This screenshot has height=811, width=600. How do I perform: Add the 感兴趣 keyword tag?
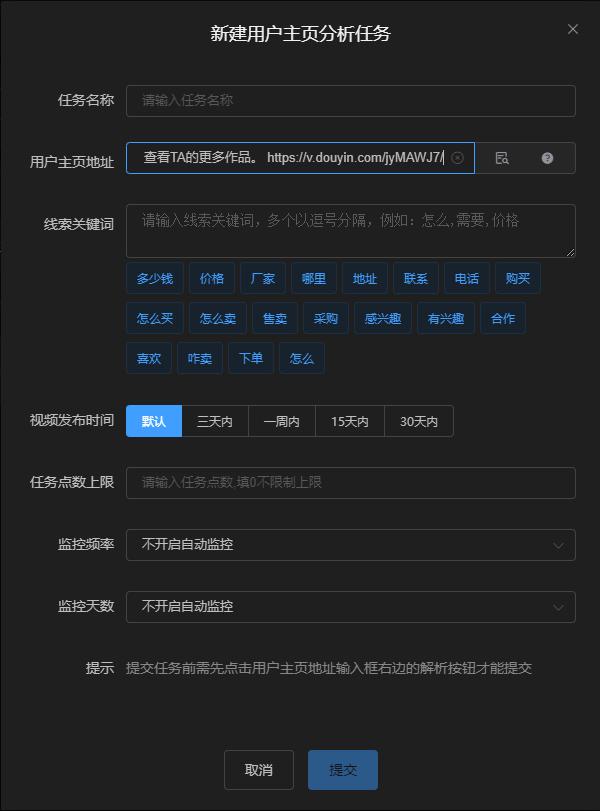(383, 318)
